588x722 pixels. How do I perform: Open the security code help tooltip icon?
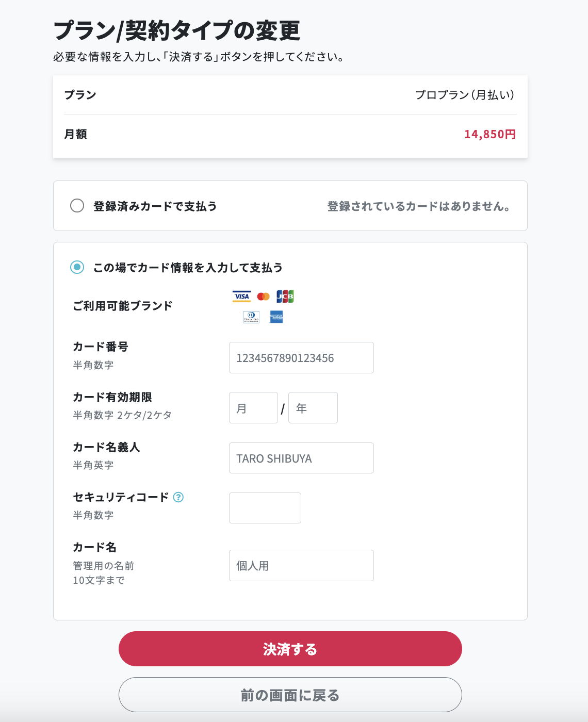[179, 498]
